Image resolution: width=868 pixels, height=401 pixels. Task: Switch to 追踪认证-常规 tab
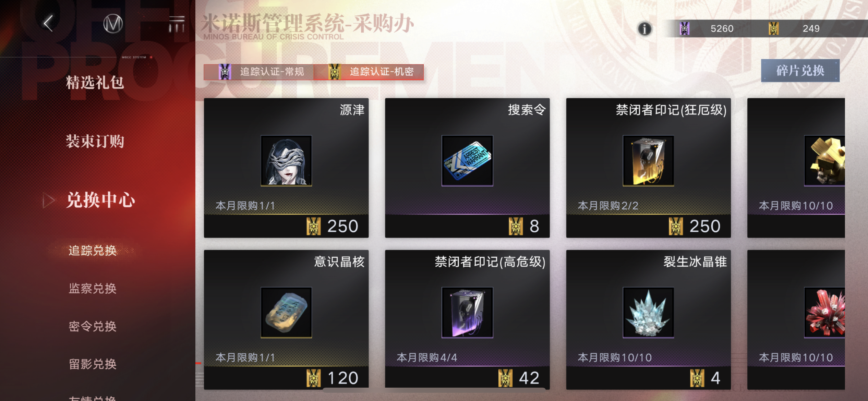point(259,72)
